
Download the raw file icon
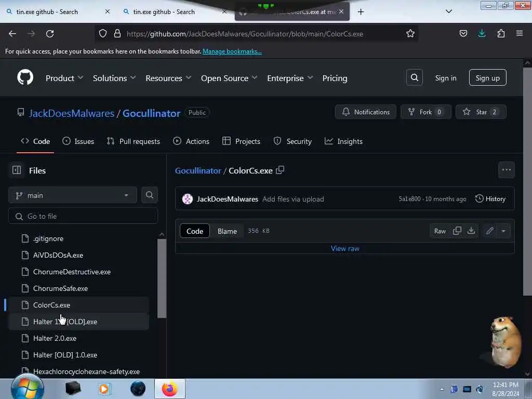tap(471, 231)
